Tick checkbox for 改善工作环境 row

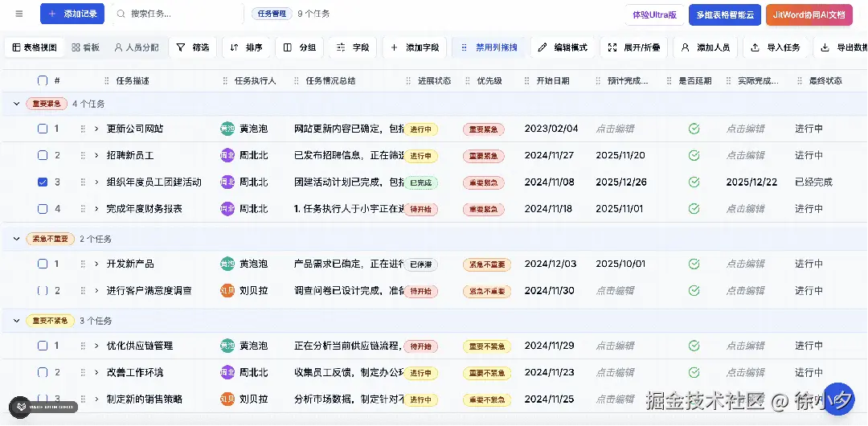pyautogui.click(x=43, y=372)
